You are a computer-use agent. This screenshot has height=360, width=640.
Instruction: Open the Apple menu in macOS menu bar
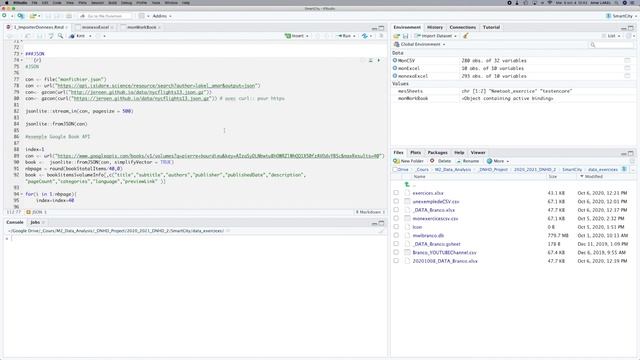pos(7,3)
